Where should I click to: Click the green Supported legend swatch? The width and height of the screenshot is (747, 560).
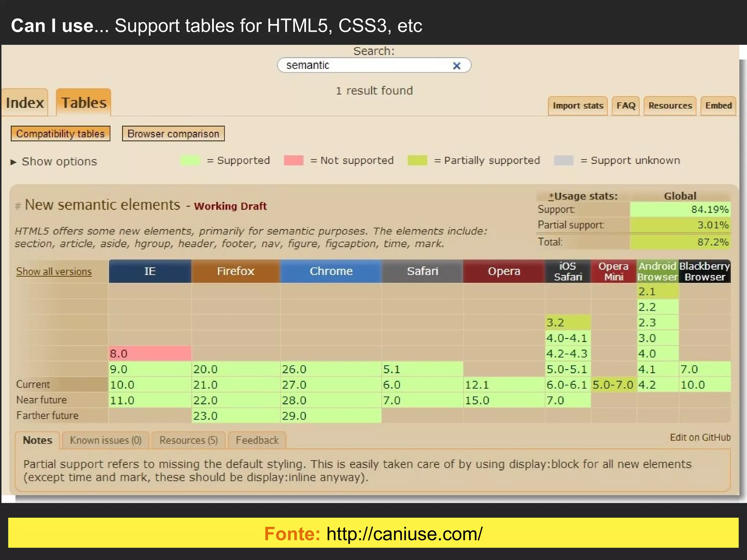190,160
